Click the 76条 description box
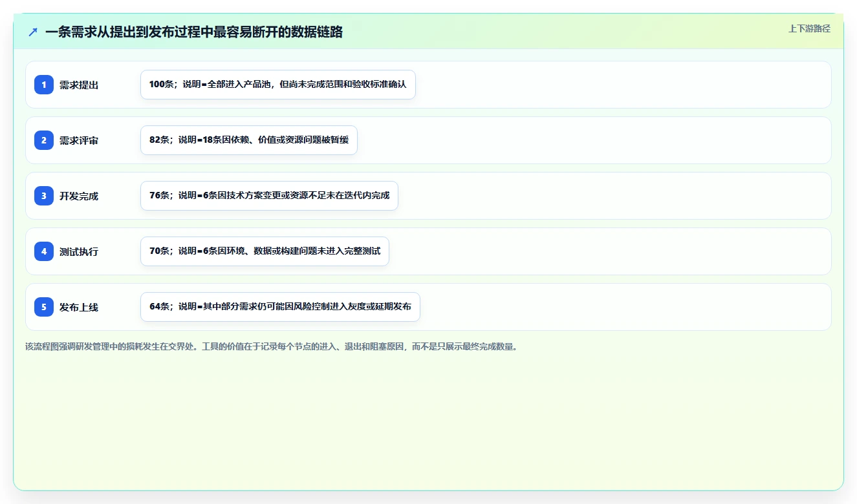This screenshot has width=857, height=504. point(269,196)
